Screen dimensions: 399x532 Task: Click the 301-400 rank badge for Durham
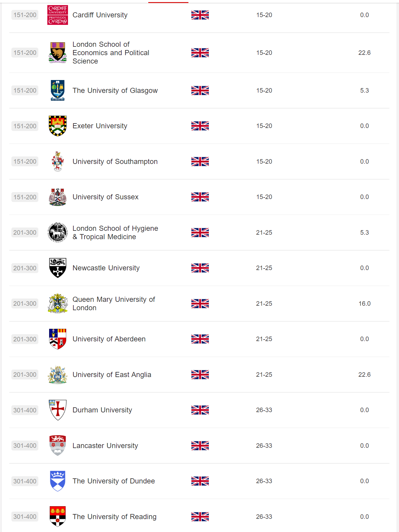coord(25,410)
